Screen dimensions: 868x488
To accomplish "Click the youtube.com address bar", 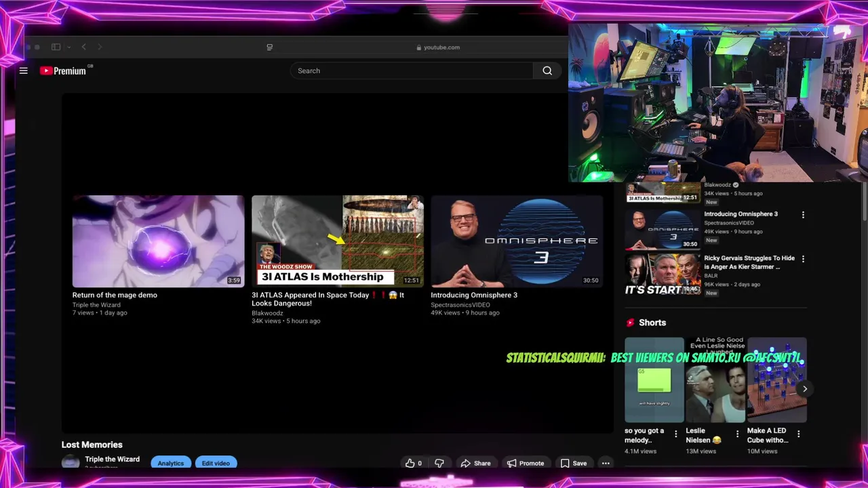I will [x=437, y=47].
